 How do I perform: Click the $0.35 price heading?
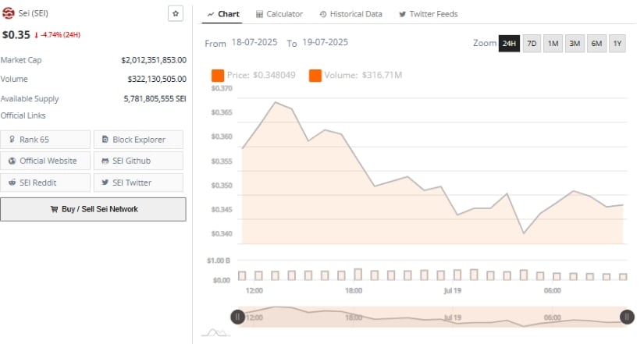(x=16, y=35)
